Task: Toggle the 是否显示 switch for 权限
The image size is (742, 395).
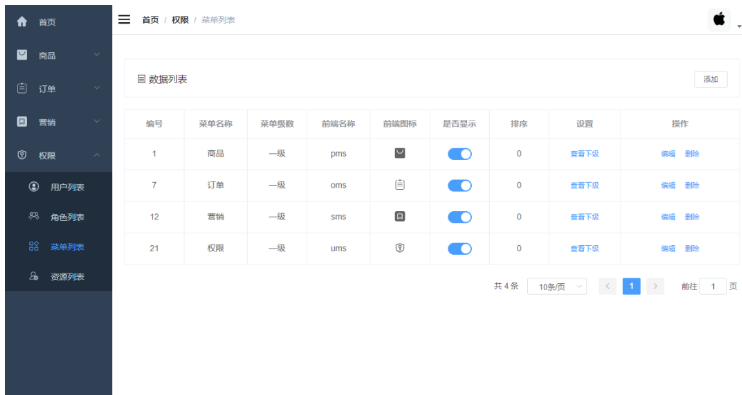Action: point(459,249)
